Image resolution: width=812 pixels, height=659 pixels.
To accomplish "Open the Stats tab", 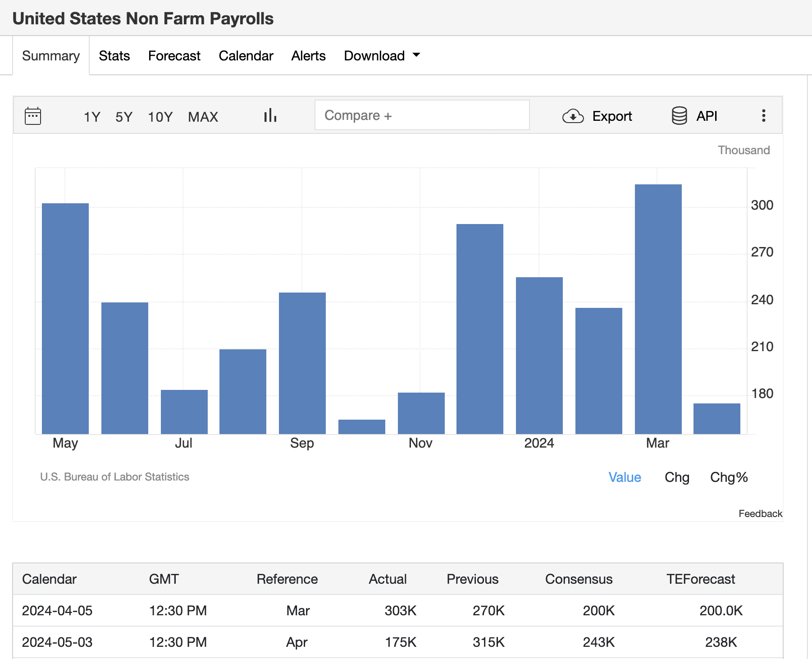I will [x=114, y=56].
